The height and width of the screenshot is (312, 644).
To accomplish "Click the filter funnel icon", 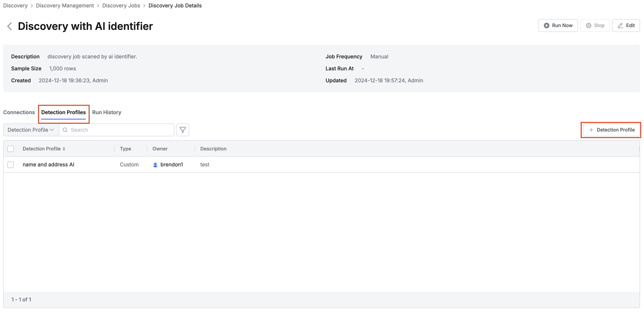I will tap(183, 130).
